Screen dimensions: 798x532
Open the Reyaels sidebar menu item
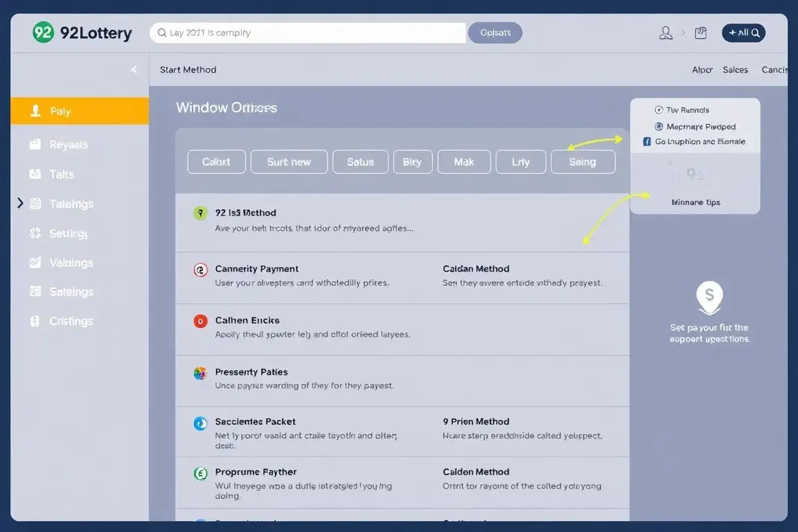(x=68, y=145)
